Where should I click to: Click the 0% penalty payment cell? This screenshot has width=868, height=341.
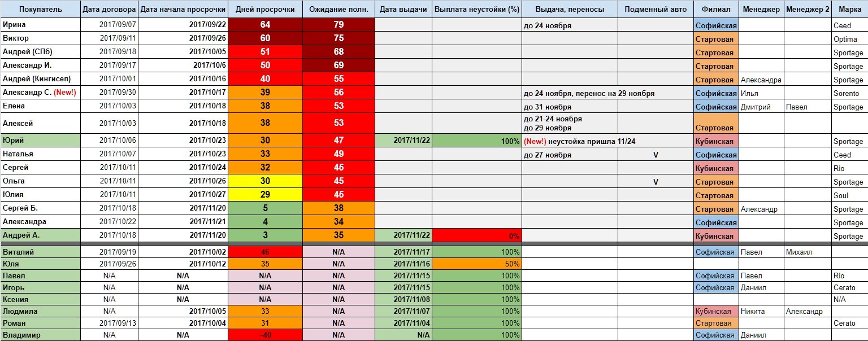click(476, 235)
